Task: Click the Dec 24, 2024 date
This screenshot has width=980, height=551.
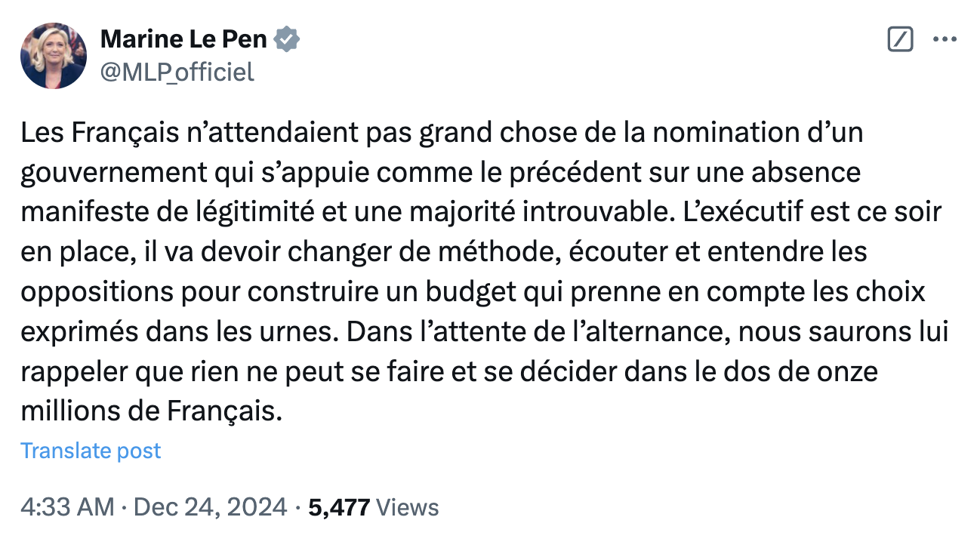Action: coord(210,507)
